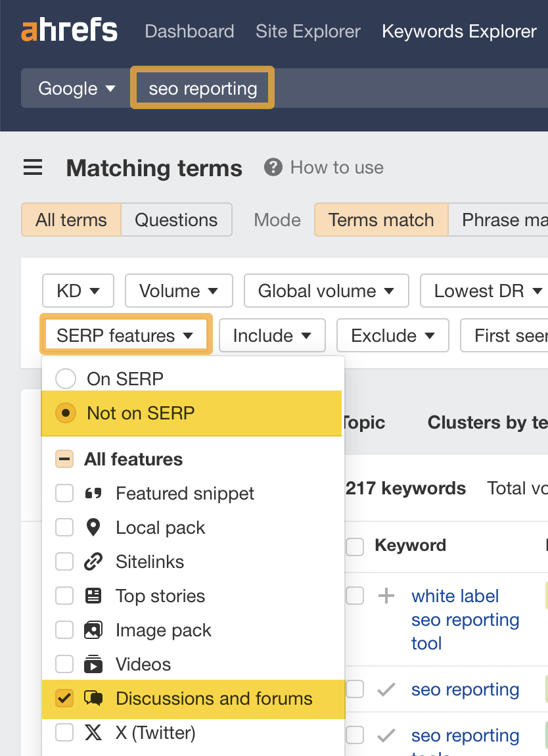Open the Exclude filter dropdown
548x756 pixels.
coord(392,335)
